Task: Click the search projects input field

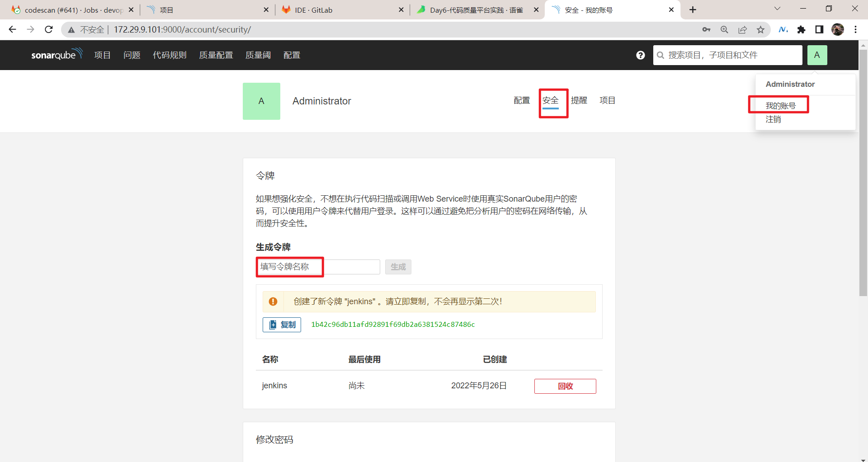Action: pyautogui.click(x=728, y=55)
